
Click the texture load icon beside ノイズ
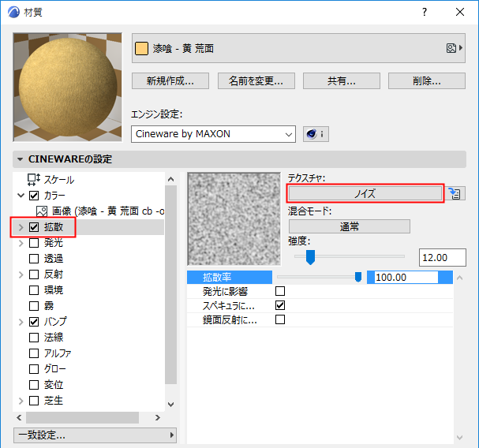point(455,193)
